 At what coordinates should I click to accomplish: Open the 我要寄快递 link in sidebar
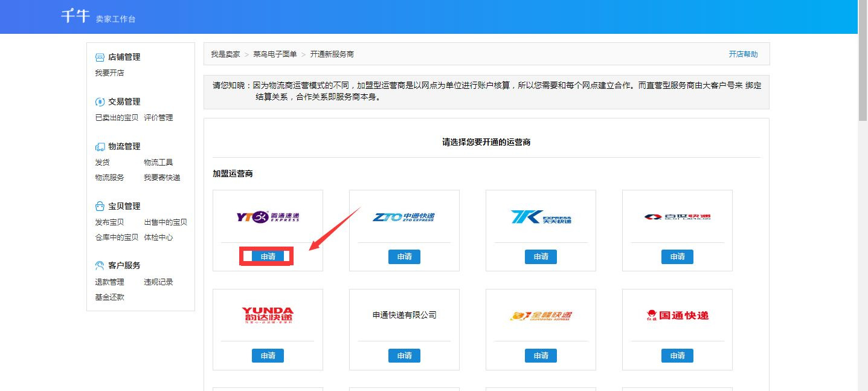click(x=161, y=177)
